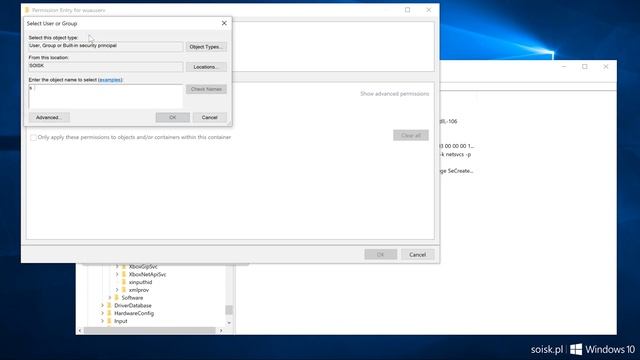
Task: Minimize the Registry Editor window
Action: (564, 67)
